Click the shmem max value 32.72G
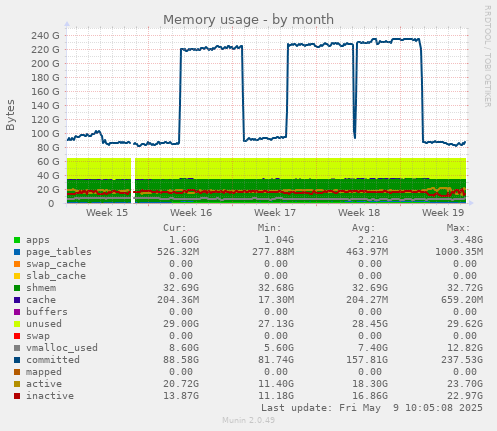This screenshot has height=431, width=497. (465, 288)
